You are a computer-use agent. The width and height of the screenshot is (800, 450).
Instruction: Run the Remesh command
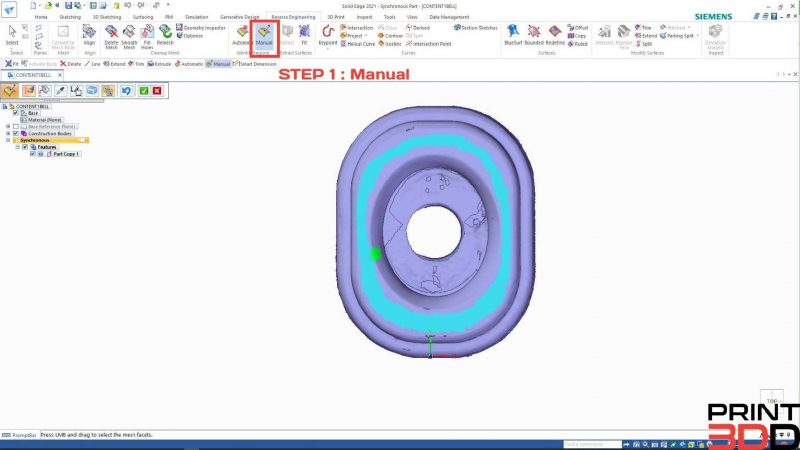165,35
